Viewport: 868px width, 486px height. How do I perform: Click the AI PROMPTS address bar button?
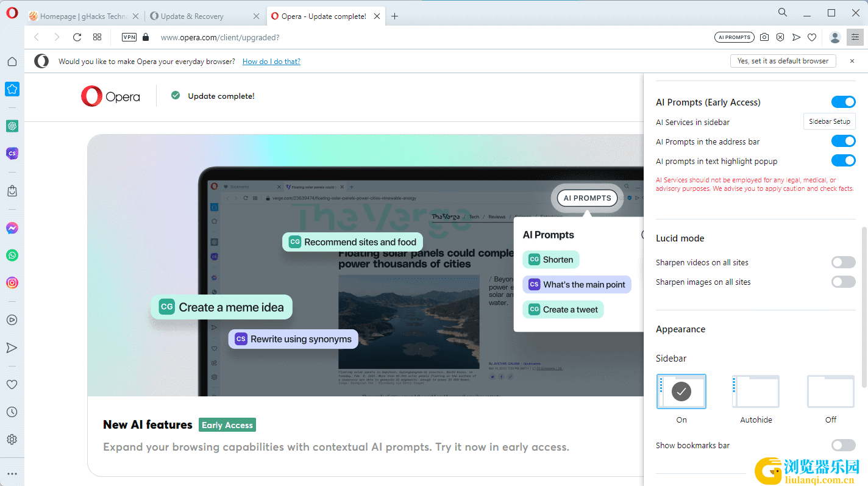click(734, 37)
